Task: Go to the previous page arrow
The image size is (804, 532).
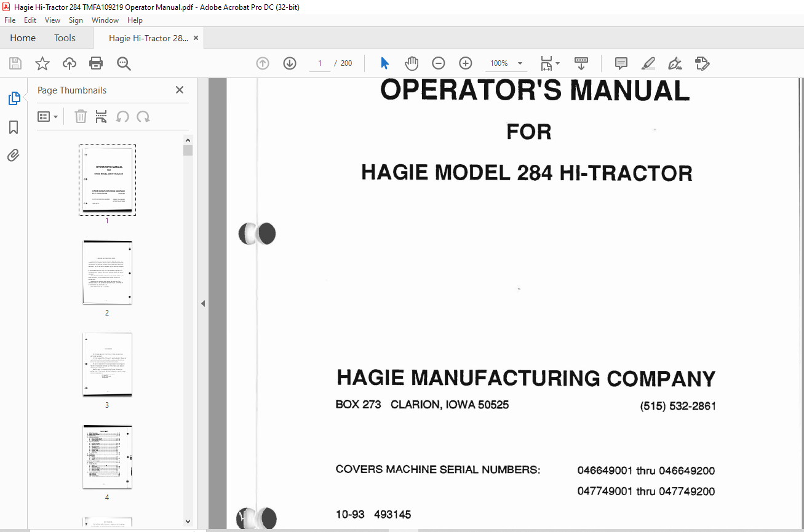Action: [x=263, y=63]
